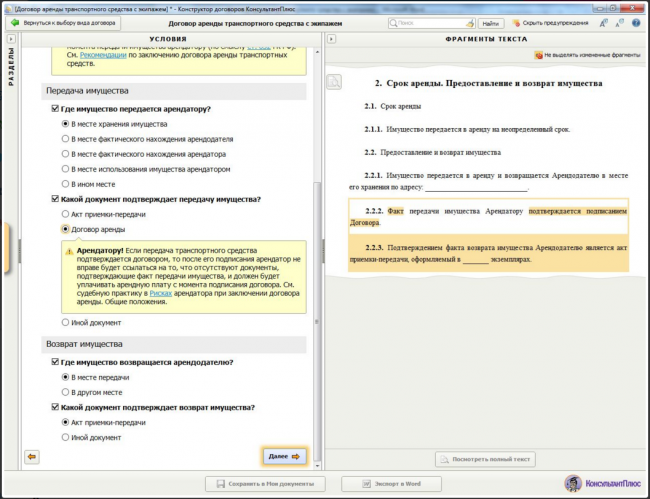
Task: Select В месте фактического нахождения арендатора
Action: pos(65,154)
